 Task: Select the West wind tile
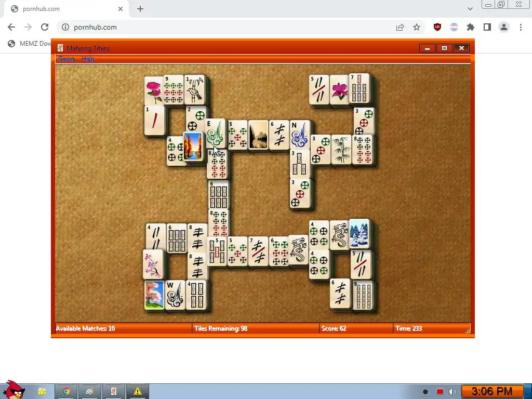pyautogui.click(x=176, y=295)
